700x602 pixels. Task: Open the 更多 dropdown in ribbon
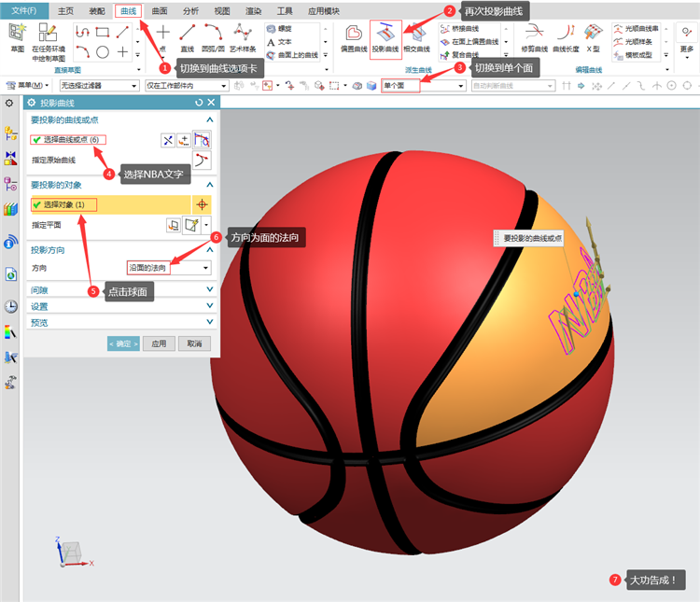point(687,40)
